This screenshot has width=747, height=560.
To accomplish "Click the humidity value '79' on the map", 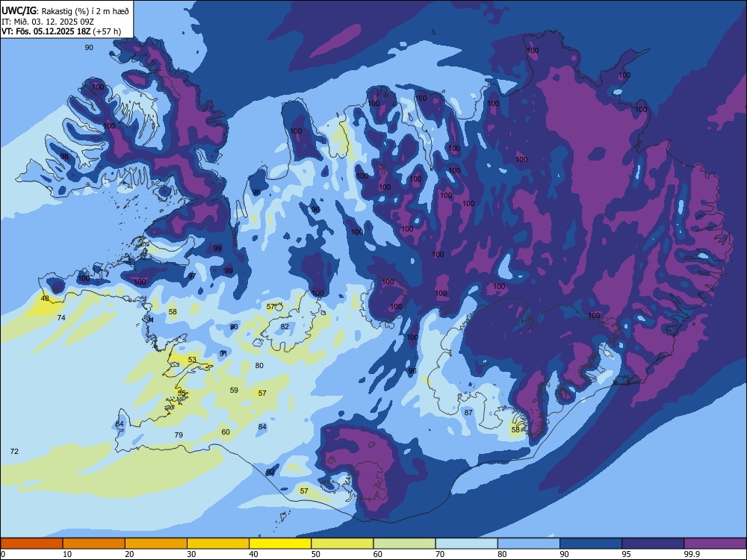I will tap(179, 435).
